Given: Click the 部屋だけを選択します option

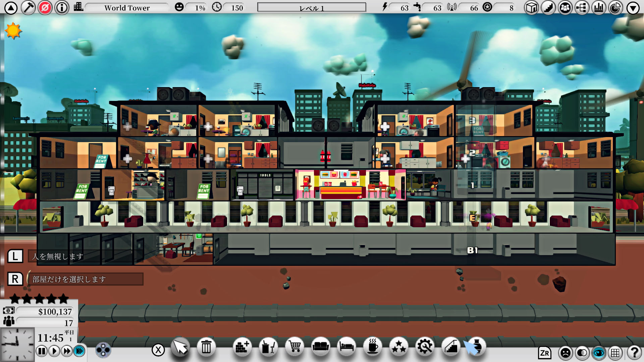Looking at the screenshot, I should [x=85, y=279].
